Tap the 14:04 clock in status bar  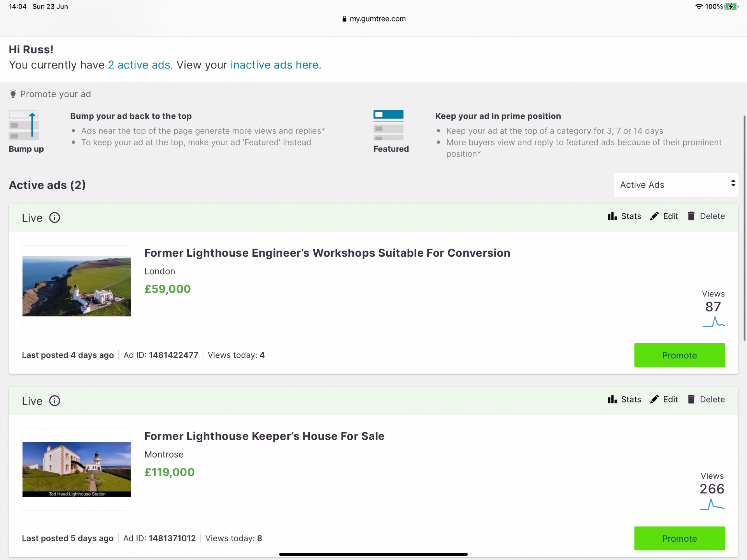pyautogui.click(x=18, y=7)
